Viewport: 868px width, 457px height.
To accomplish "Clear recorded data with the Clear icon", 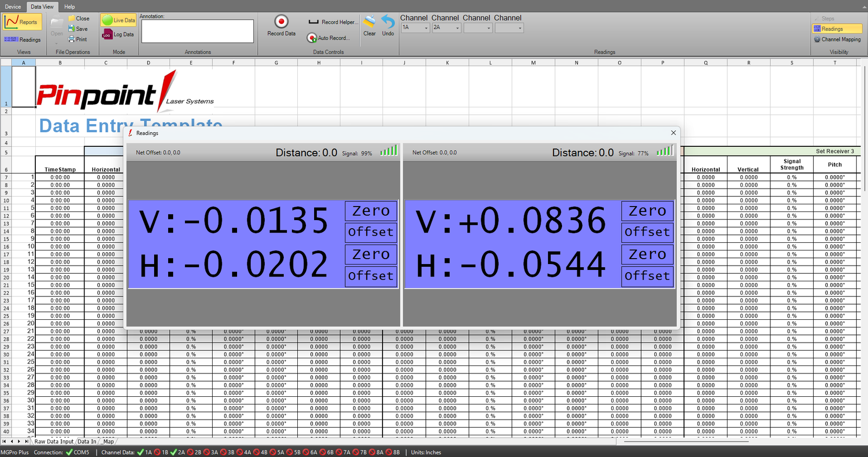I will tap(369, 26).
